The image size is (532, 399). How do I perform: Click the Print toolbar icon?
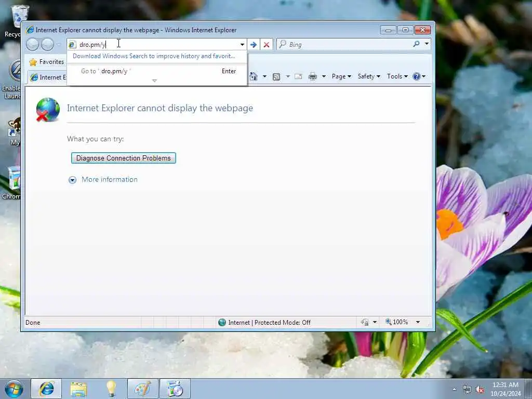pos(312,77)
